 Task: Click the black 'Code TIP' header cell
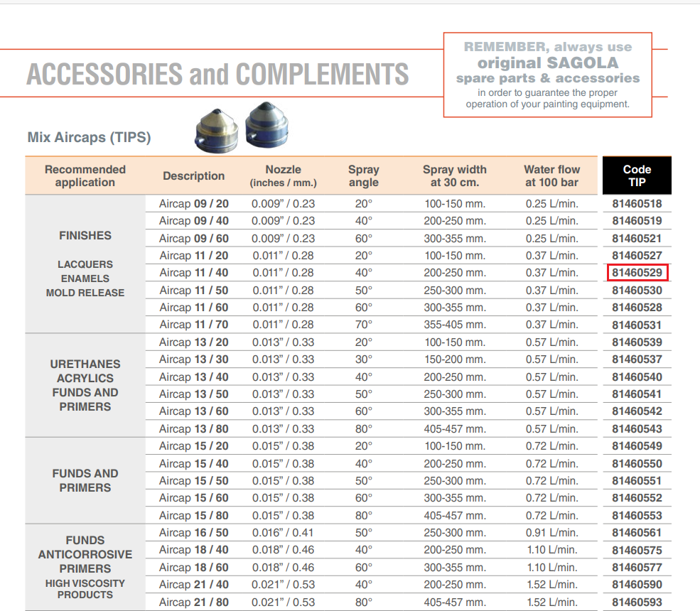click(637, 175)
